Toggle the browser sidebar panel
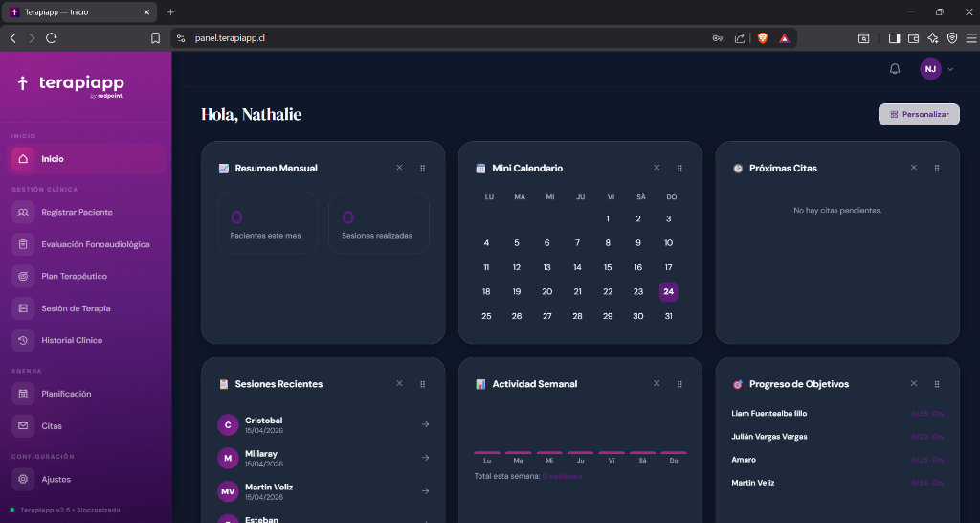The height and width of the screenshot is (523, 980). point(894,38)
